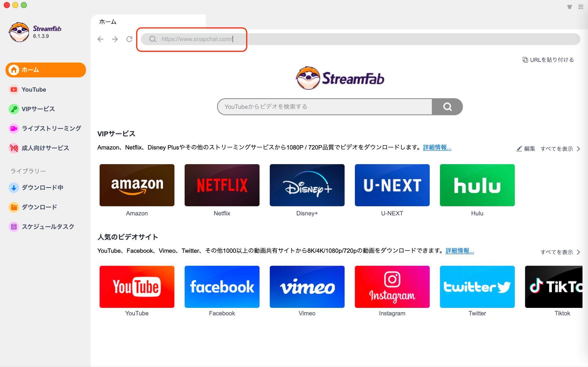Image resolution: width=588 pixels, height=367 pixels.
Task: Open the Instagram video site tile
Action: [392, 287]
